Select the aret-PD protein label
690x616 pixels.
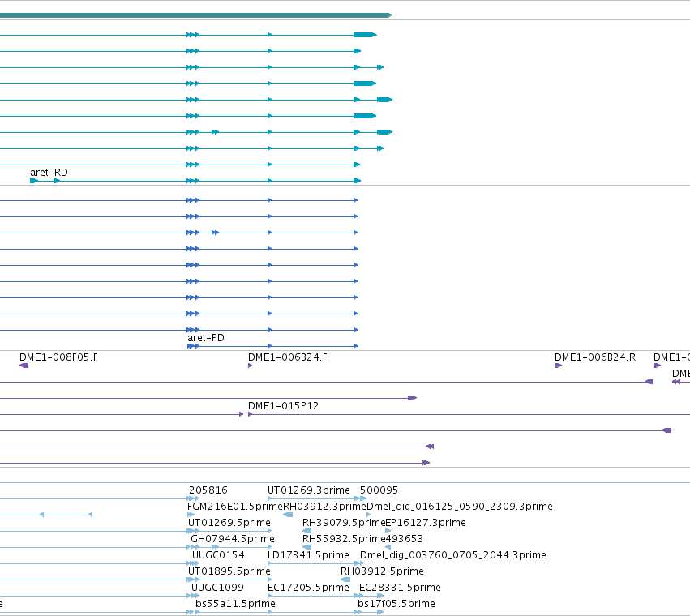(x=206, y=338)
